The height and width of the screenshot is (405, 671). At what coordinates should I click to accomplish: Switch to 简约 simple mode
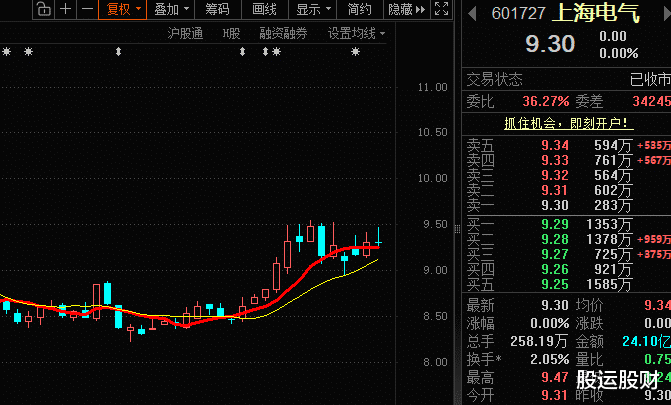tap(359, 9)
